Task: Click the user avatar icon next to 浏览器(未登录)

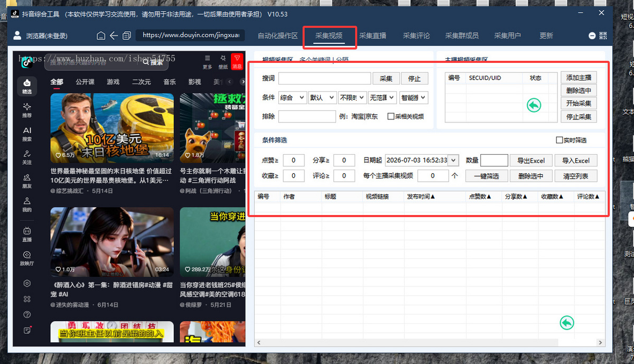Action: [x=17, y=35]
